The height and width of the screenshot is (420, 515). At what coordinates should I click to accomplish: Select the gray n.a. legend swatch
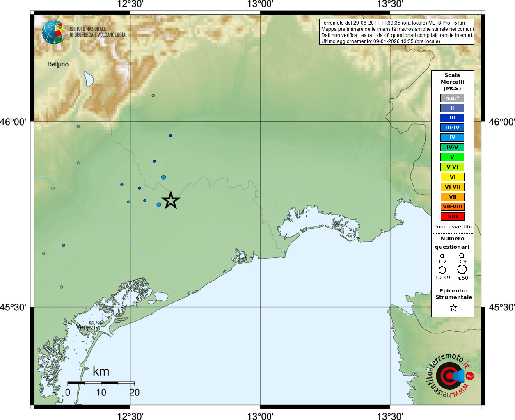[452, 98]
